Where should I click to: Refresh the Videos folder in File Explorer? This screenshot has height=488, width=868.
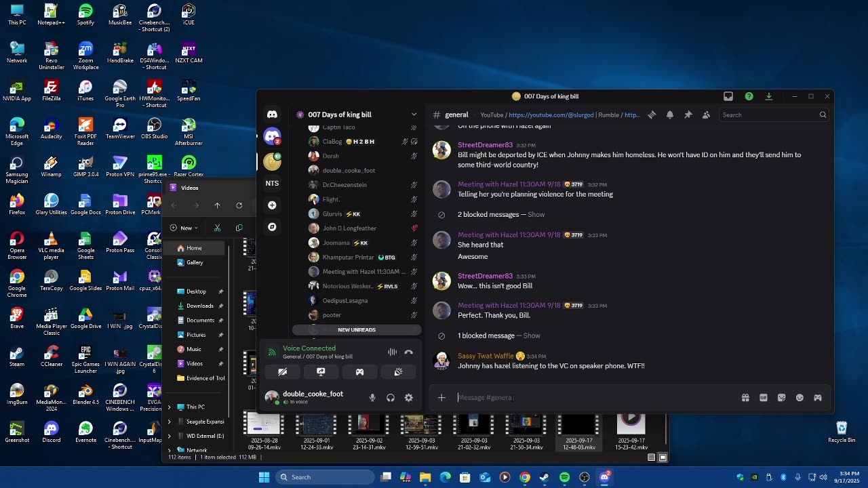tap(239, 205)
